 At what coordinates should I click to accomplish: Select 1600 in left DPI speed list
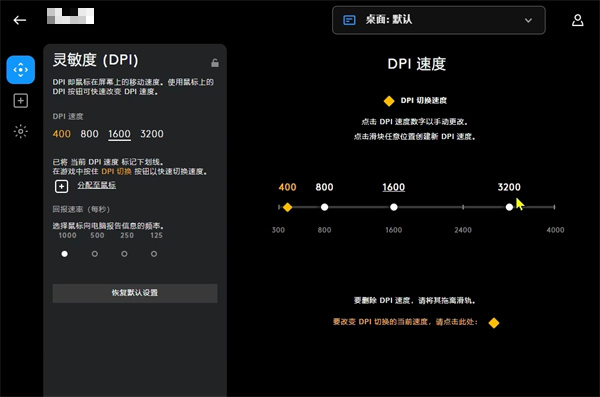click(119, 134)
